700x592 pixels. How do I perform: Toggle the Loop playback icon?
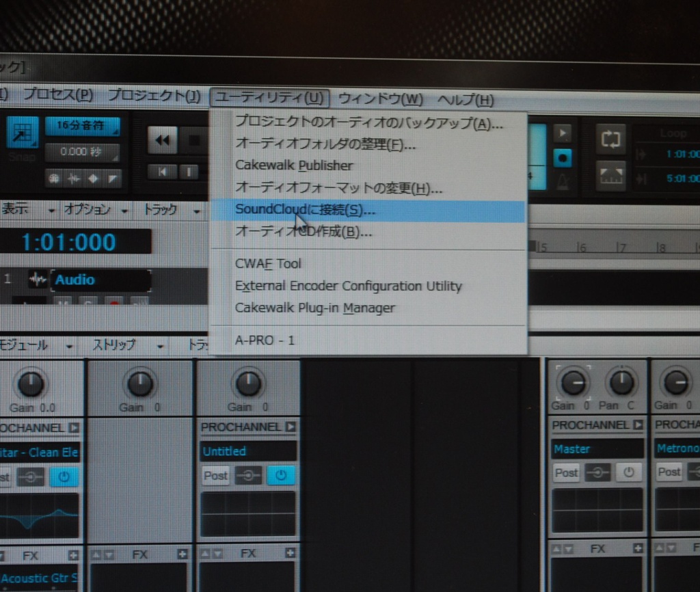click(x=610, y=139)
